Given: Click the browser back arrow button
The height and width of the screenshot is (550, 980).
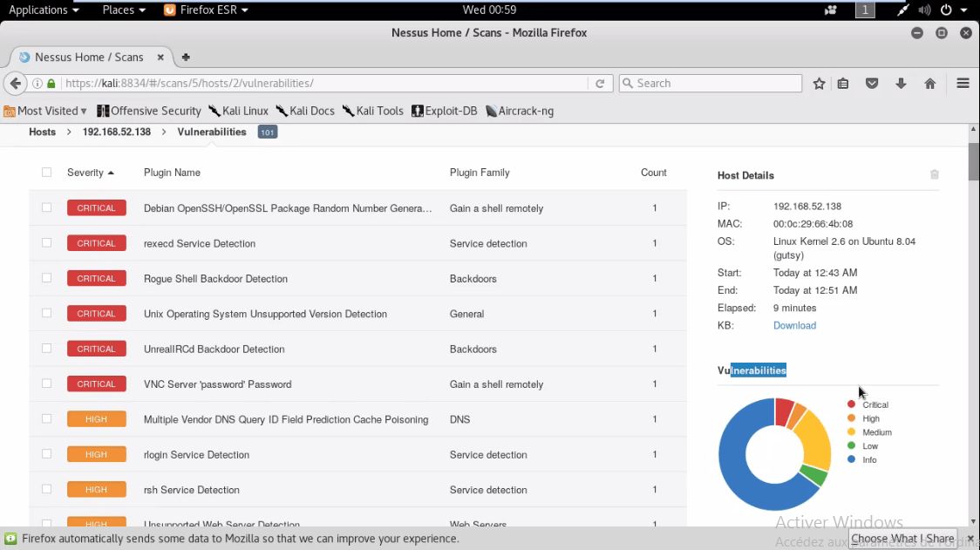Looking at the screenshot, I should [x=16, y=83].
